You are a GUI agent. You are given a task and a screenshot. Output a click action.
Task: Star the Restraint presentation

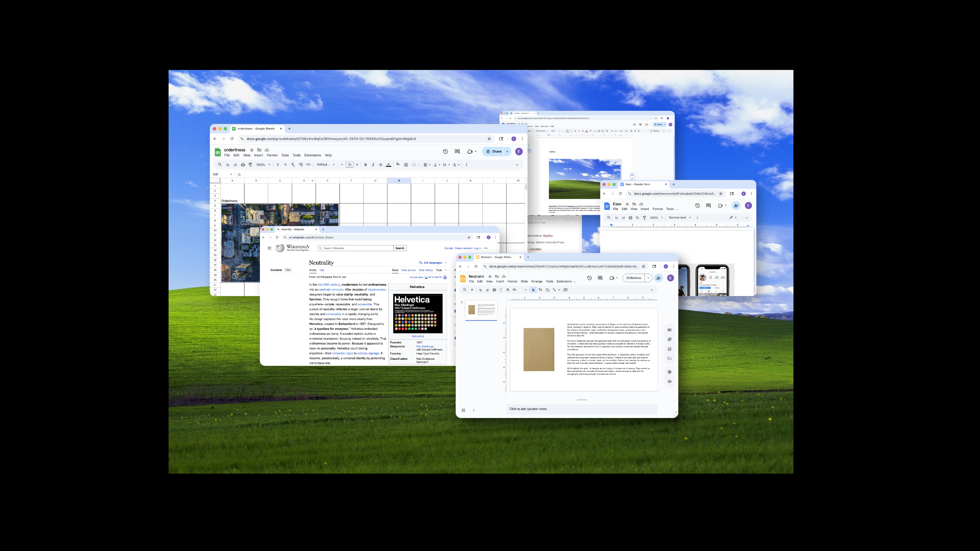(490, 276)
